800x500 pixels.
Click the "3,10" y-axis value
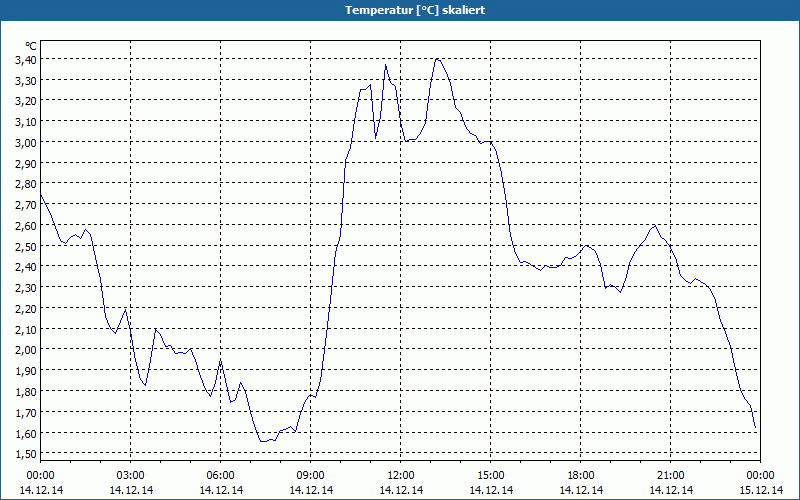click(26, 122)
